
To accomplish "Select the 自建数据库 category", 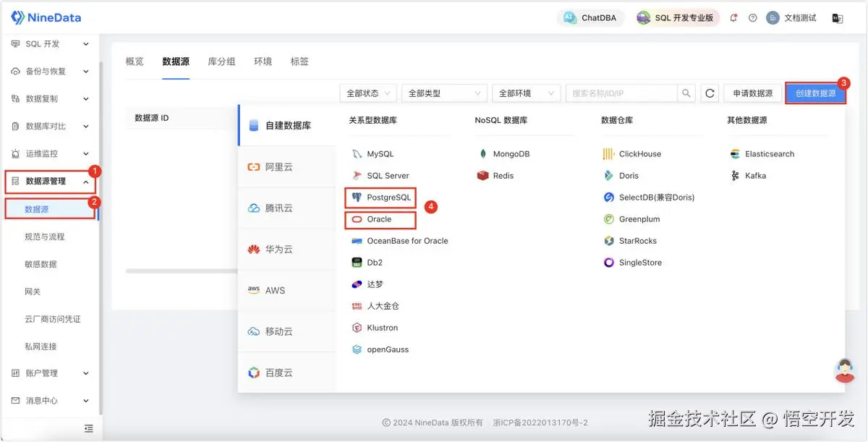I will pyautogui.click(x=287, y=125).
